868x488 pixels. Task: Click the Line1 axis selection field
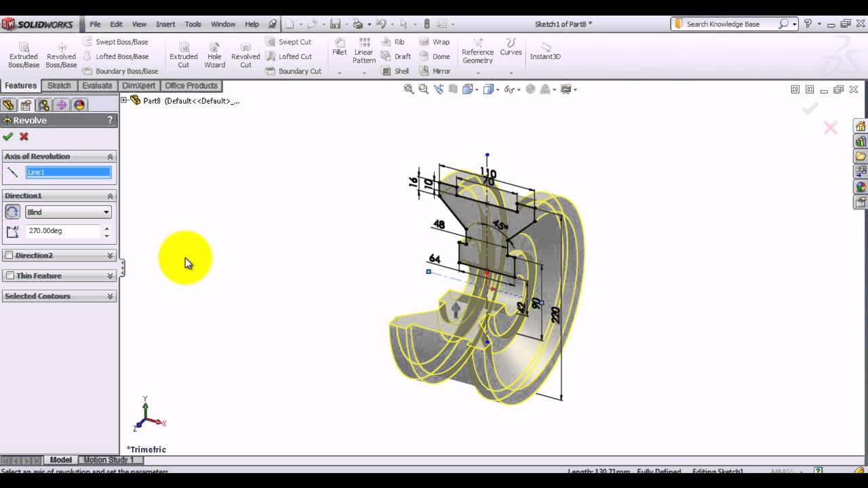pyautogui.click(x=68, y=172)
